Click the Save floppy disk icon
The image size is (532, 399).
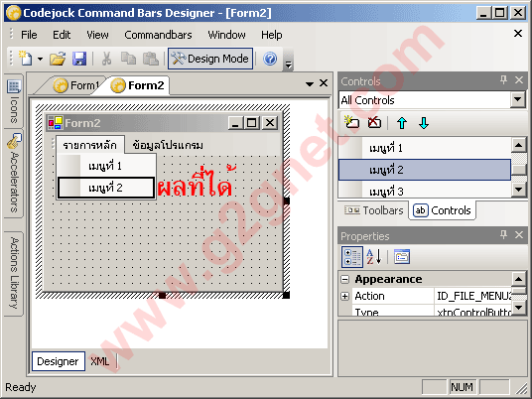click(x=79, y=59)
